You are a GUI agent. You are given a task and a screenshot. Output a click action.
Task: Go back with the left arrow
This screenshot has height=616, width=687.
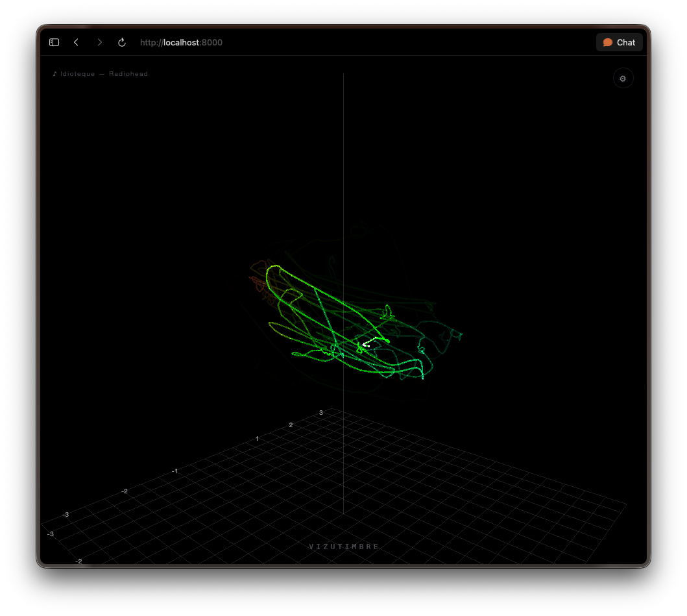point(77,42)
